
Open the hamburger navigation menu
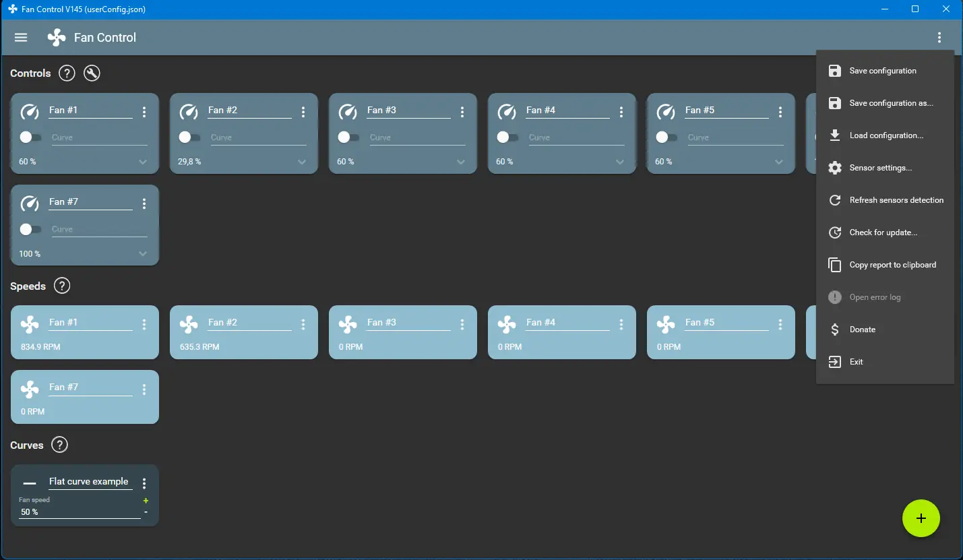pyautogui.click(x=21, y=38)
